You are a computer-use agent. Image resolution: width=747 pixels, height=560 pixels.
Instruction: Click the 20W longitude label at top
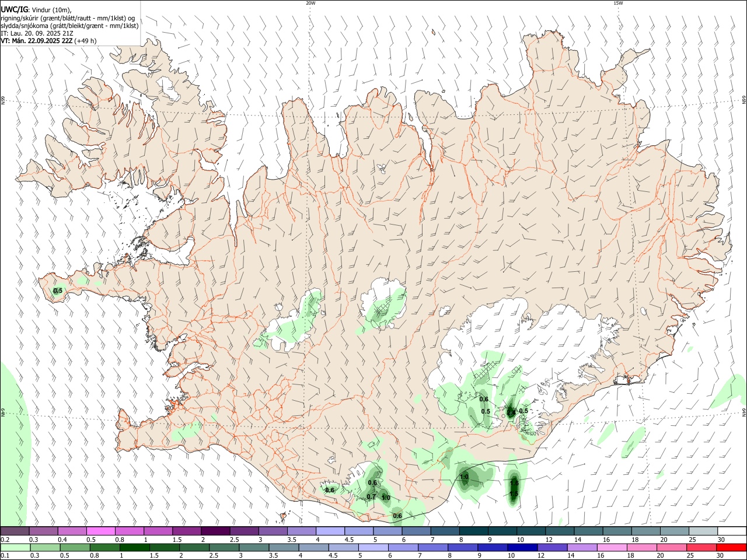(310, 3)
